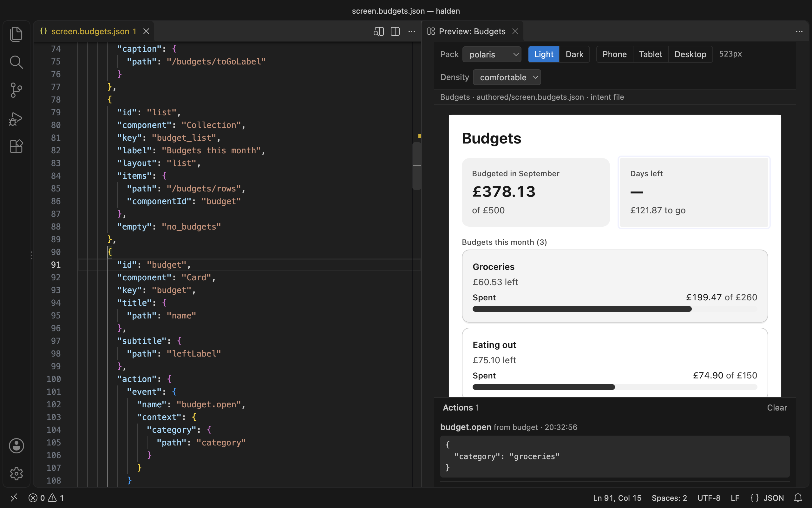The height and width of the screenshot is (508, 812).
Task: Click "leftLabel" string on line 98
Action: pyautogui.click(x=193, y=354)
